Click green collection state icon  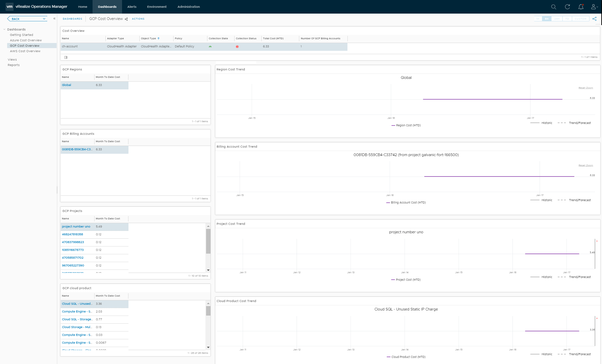tap(210, 46)
